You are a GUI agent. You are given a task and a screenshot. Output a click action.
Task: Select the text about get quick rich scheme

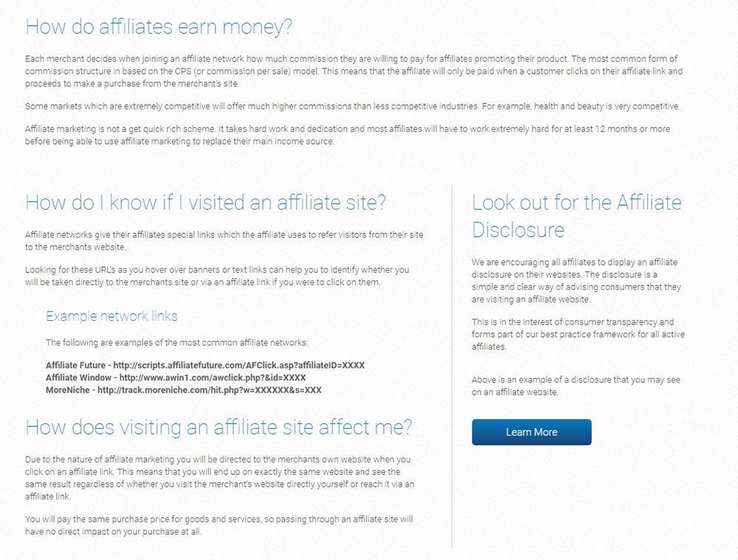click(x=347, y=135)
